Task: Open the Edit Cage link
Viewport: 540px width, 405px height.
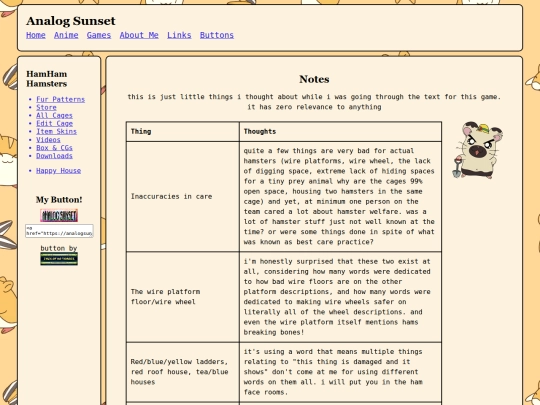Action: (x=54, y=123)
